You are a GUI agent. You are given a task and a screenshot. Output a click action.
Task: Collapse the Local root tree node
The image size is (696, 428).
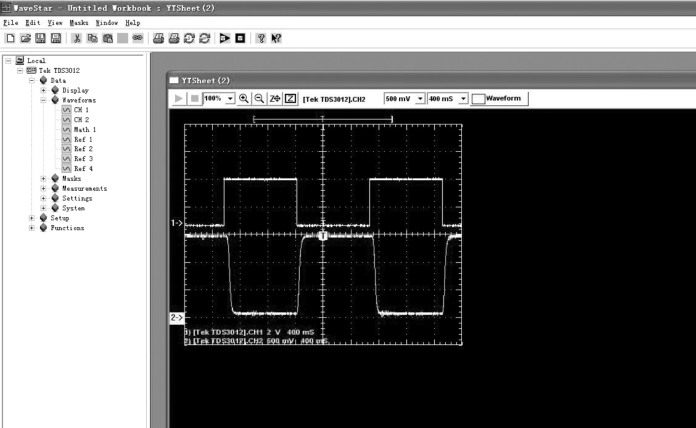click(x=8, y=61)
